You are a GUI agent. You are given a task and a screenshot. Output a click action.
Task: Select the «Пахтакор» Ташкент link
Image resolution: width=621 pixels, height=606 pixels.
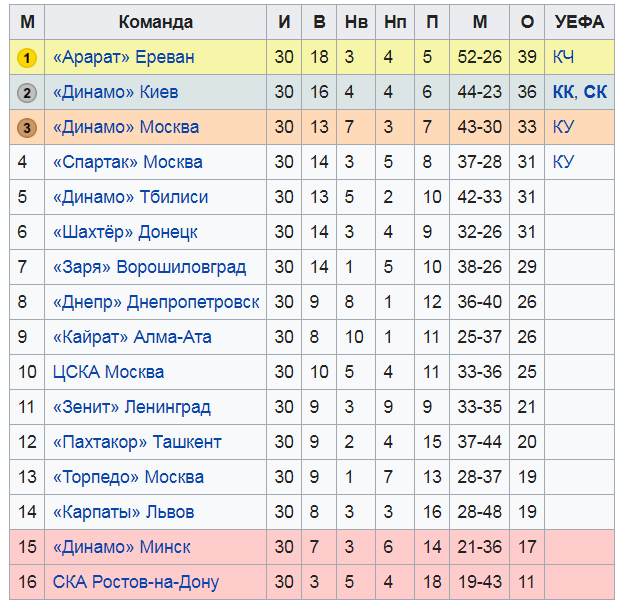(x=137, y=443)
